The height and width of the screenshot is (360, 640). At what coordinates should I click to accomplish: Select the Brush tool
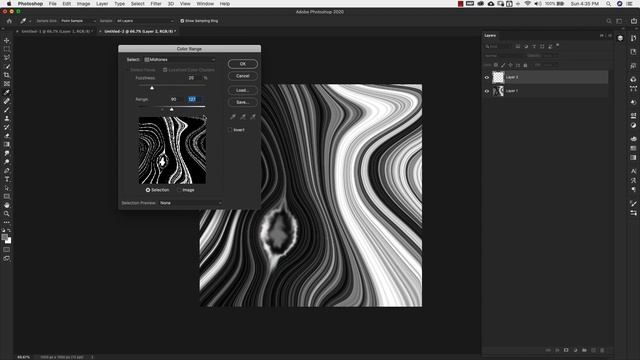point(7,110)
